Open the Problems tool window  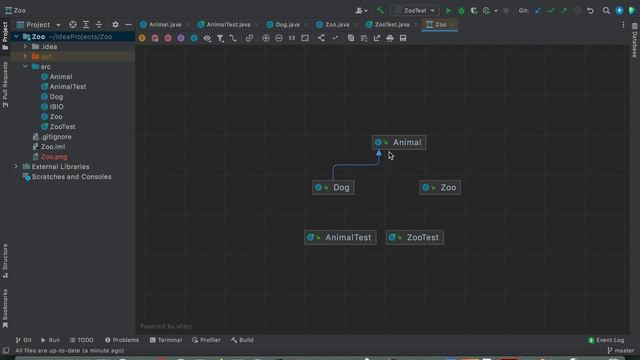[122, 340]
